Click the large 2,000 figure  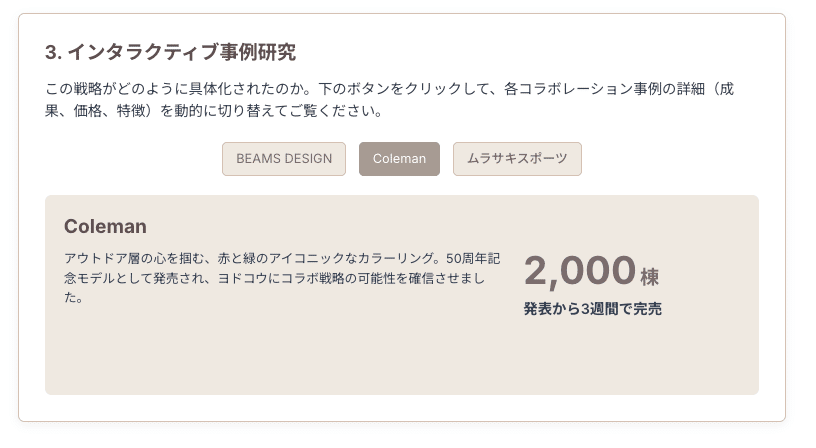point(580,271)
